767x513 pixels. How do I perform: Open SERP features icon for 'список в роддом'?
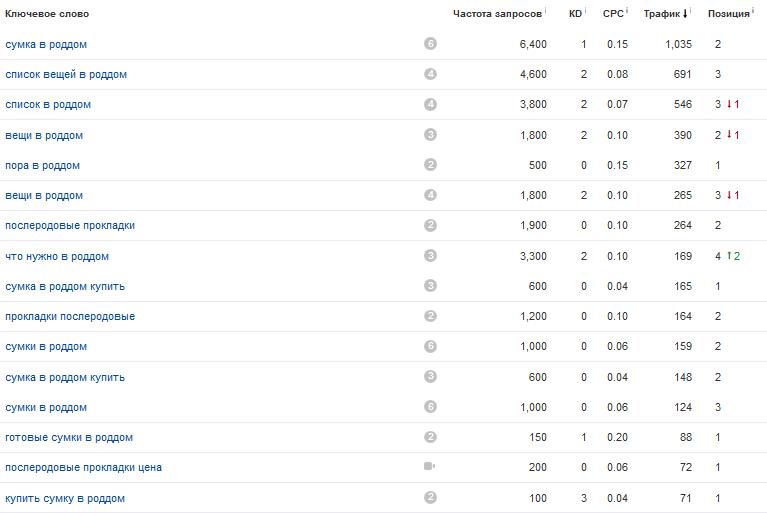[x=430, y=104]
